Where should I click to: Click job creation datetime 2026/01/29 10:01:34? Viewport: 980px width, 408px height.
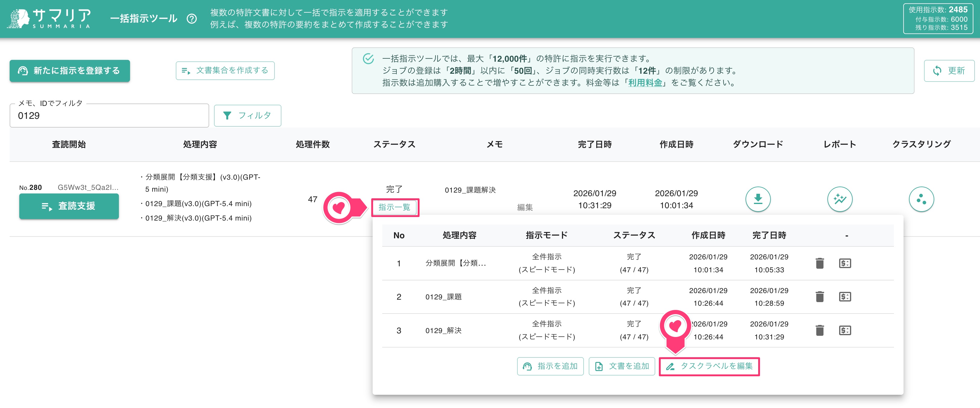[676, 199]
